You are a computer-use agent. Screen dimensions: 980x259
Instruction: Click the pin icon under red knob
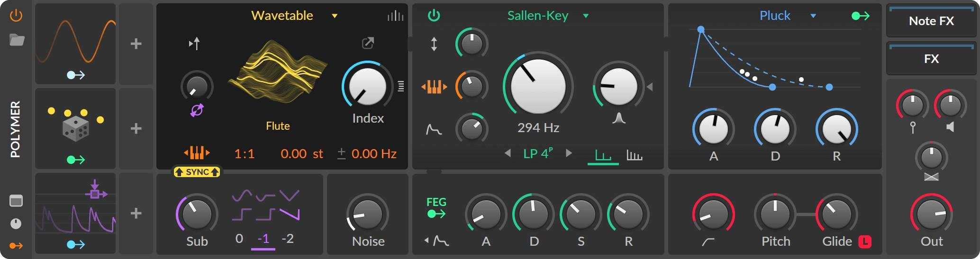tap(913, 127)
